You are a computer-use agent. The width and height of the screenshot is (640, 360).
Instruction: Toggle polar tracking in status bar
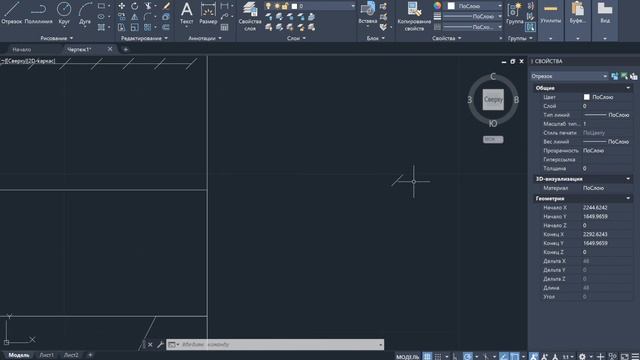click(468, 356)
